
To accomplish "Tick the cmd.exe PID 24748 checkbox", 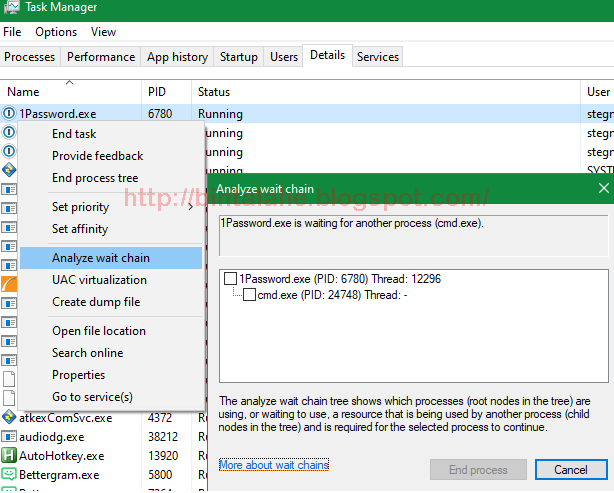I will pos(249,294).
